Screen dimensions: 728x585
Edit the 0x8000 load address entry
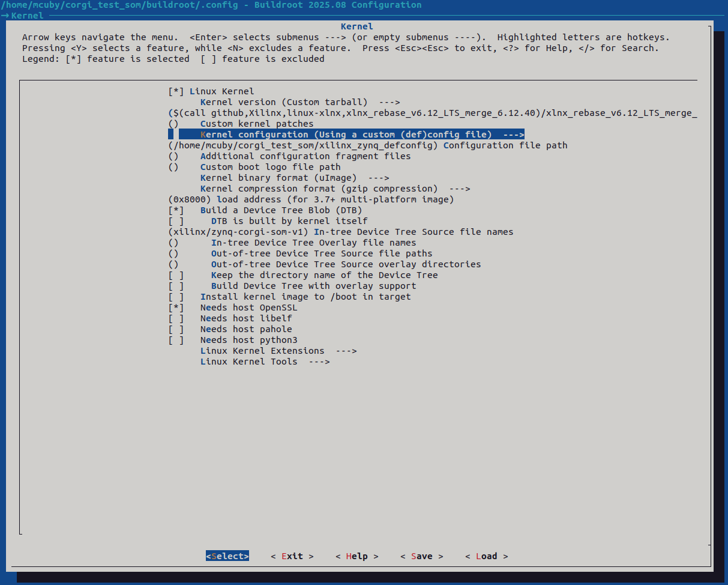(x=311, y=199)
